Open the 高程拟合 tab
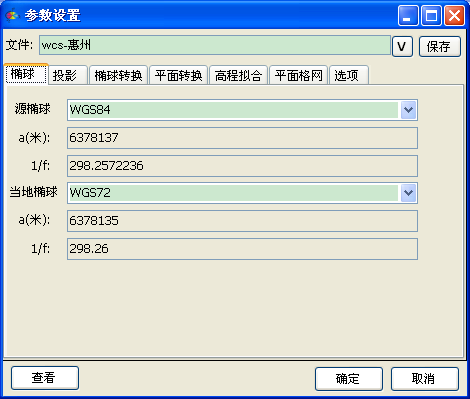The height and width of the screenshot is (399, 470). point(238,75)
